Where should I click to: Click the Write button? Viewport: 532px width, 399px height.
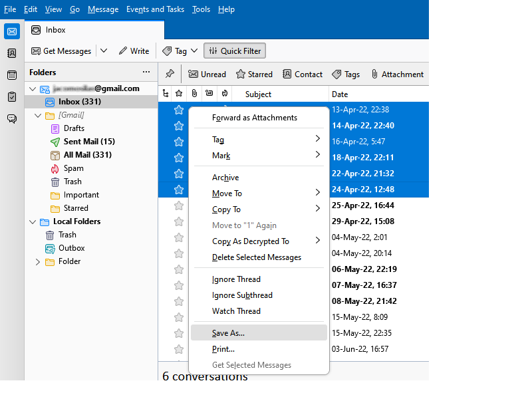click(x=134, y=51)
